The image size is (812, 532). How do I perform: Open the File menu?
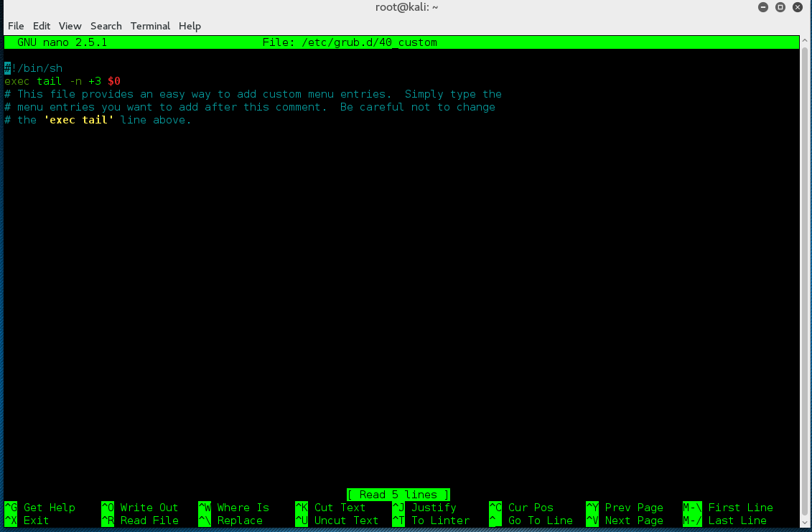(x=16, y=26)
